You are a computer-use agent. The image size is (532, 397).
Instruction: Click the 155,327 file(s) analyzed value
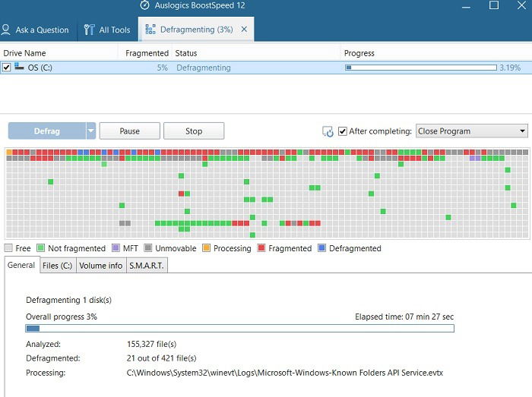152,344
